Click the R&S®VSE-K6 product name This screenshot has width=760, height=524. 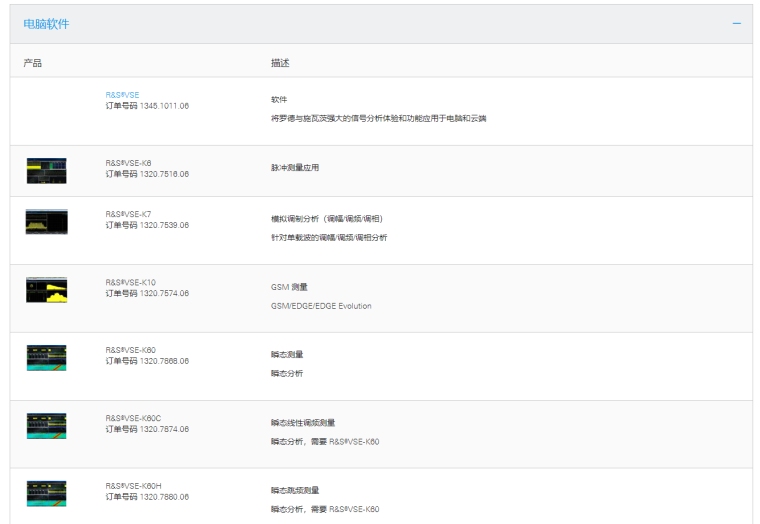click(x=128, y=163)
